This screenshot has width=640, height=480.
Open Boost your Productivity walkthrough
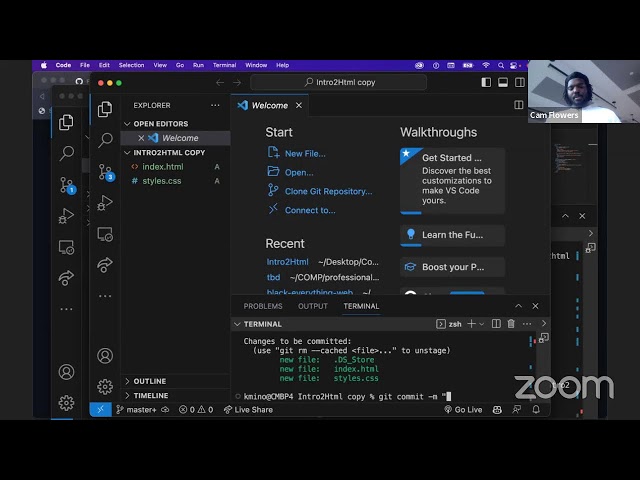[x=452, y=267]
